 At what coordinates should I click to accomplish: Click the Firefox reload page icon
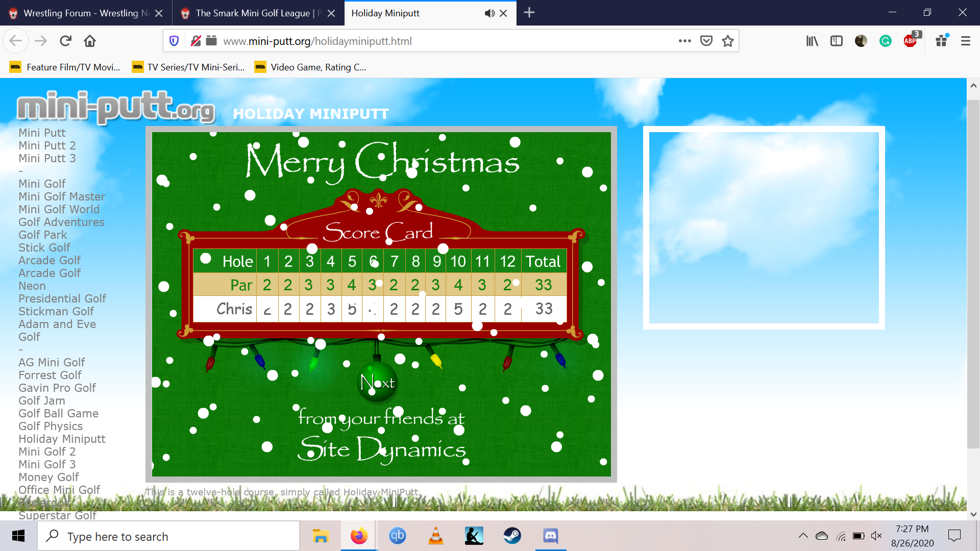(x=65, y=41)
